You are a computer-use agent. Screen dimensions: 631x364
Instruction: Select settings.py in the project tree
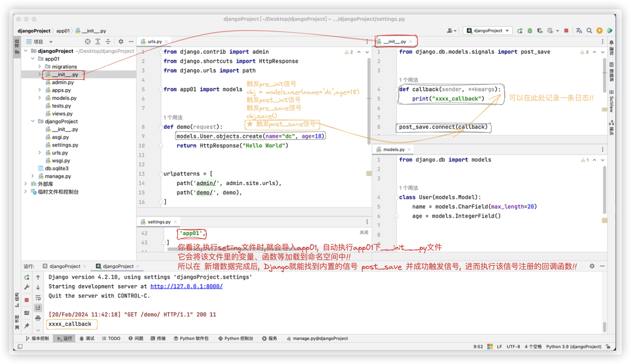coord(65,145)
